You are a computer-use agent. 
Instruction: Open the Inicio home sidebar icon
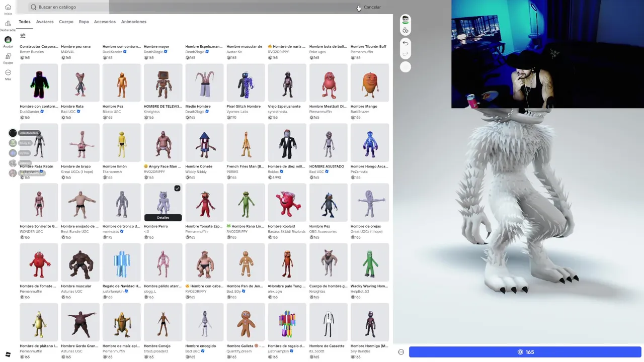point(8,7)
